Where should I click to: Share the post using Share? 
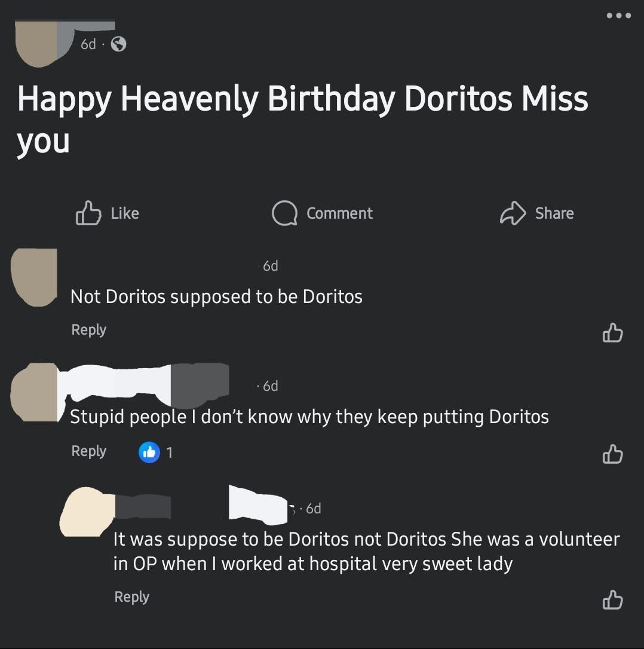pos(537,213)
